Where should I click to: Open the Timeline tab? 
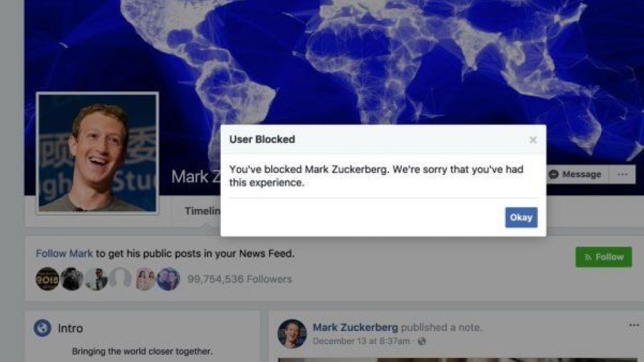click(x=203, y=211)
